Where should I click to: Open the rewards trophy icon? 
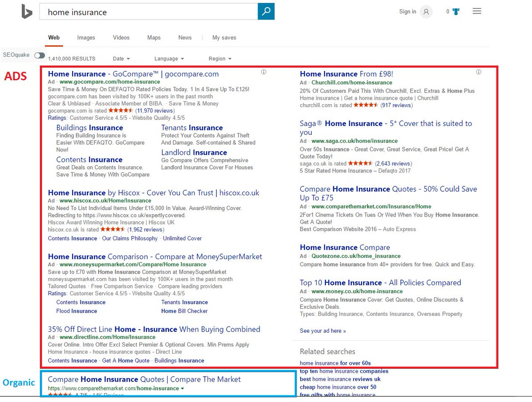coord(456,12)
